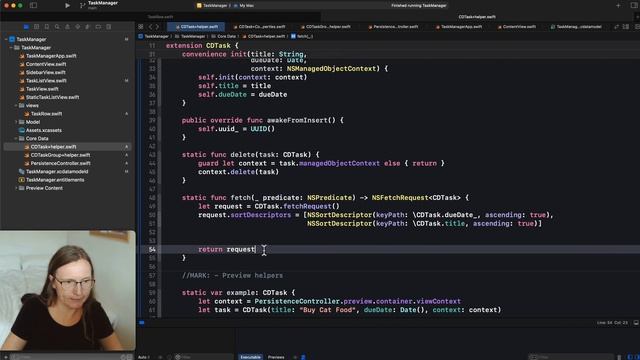Show the related items grid menu

tap(141, 27)
